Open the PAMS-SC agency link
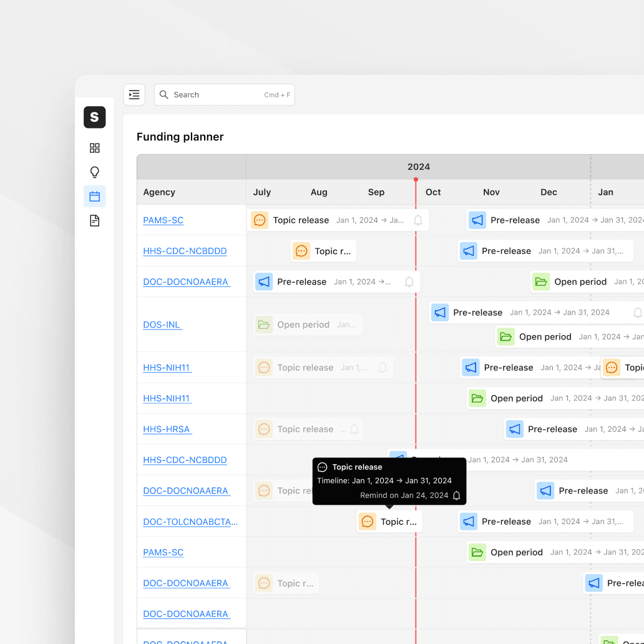The height and width of the screenshot is (644, 644). point(163,220)
